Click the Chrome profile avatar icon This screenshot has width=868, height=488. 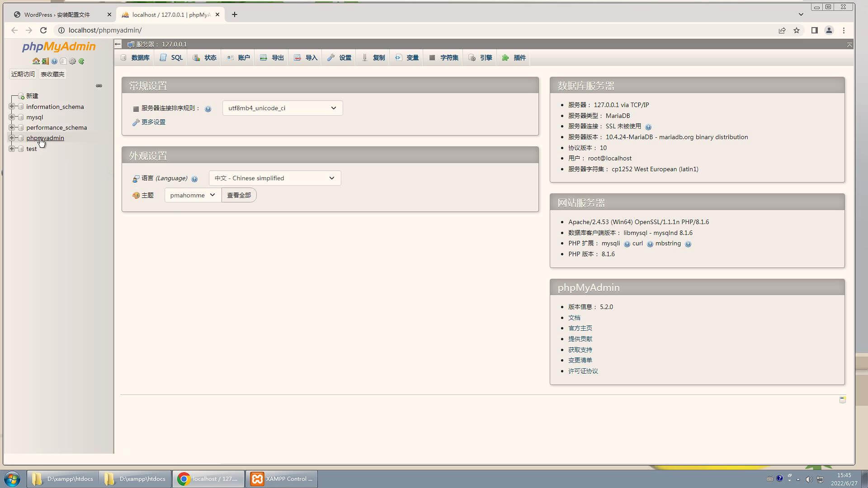pos(829,30)
